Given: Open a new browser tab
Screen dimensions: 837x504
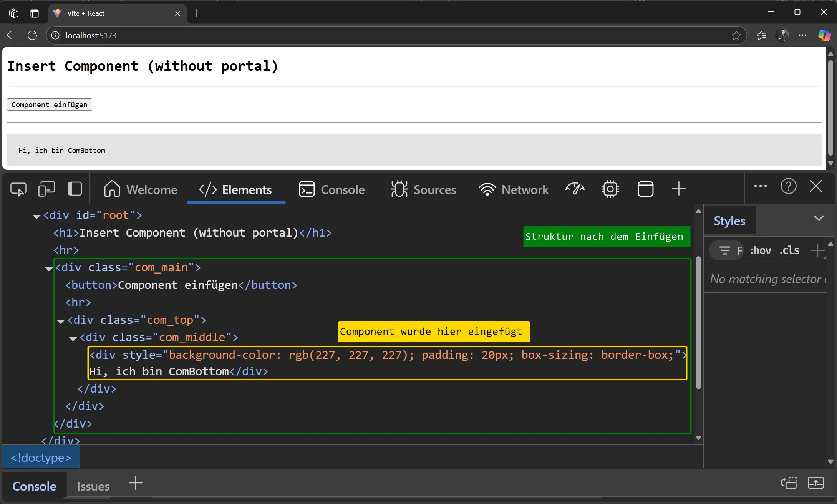Looking at the screenshot, I should click(x=197, y=13).
